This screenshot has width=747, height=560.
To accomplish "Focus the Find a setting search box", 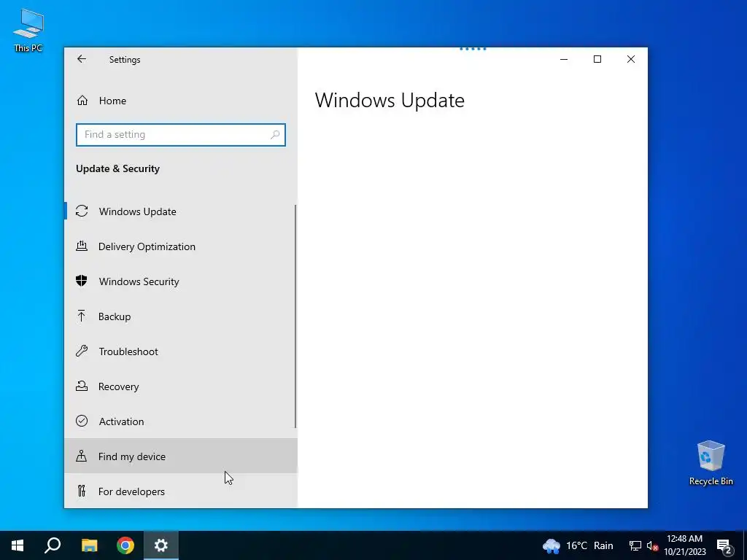I will coord(181,135).
